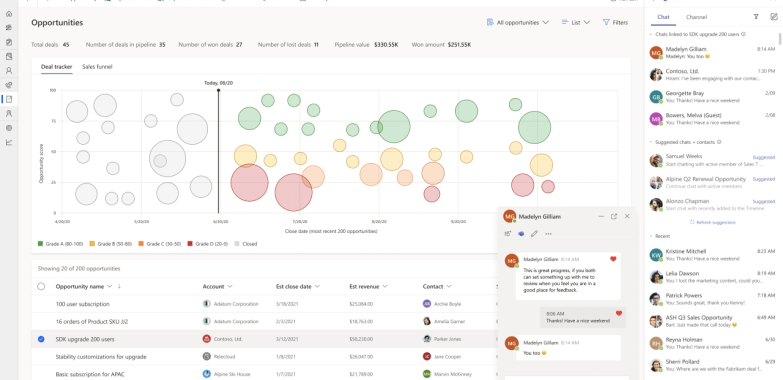This screenshot has height=380, width=783.
Task: Click Kristine Mitchell's KW avatar
Action: [x=656, y=255]
